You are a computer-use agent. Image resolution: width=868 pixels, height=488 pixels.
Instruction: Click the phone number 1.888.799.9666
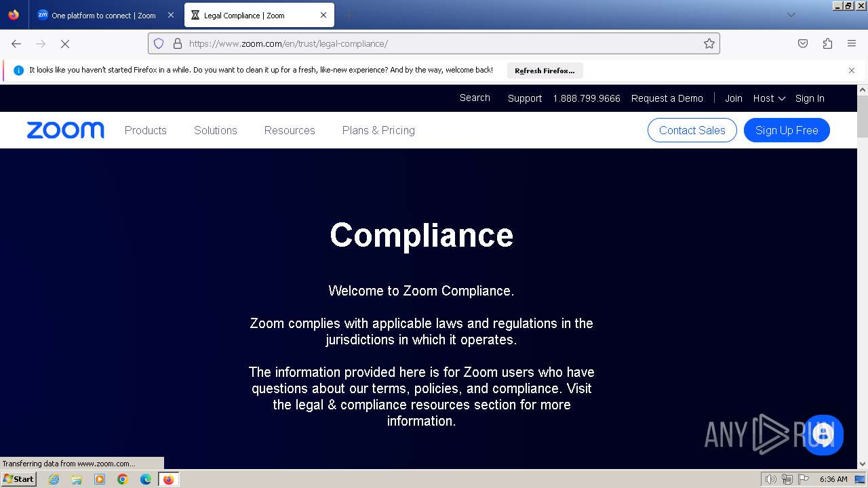point(587,98)
